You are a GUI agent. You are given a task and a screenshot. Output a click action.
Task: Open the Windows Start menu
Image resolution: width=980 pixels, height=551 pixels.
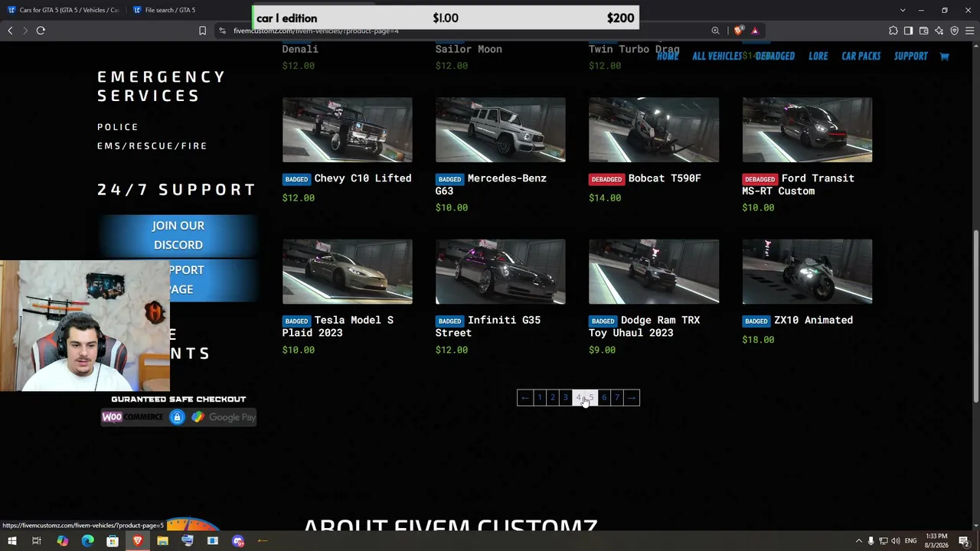click(11, 541)
